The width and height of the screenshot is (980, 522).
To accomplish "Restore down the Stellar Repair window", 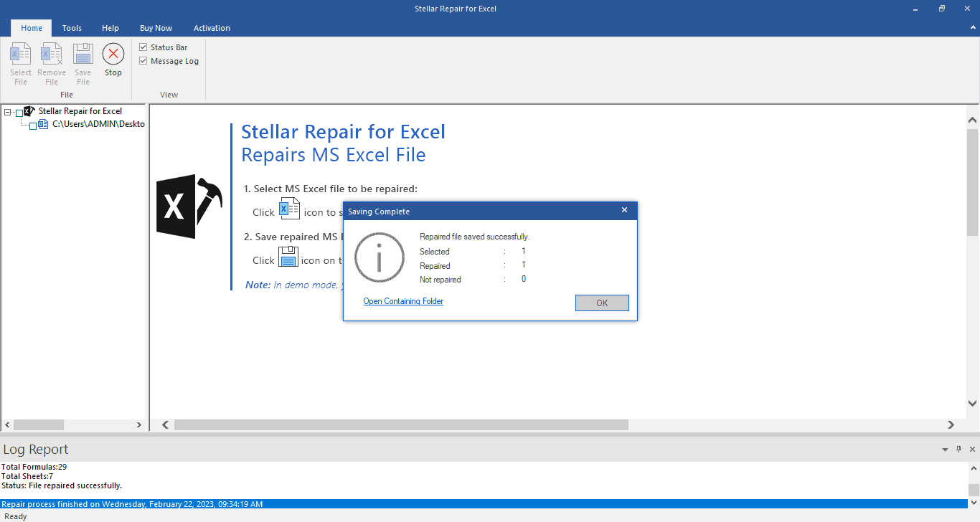I will click(942, 9).
